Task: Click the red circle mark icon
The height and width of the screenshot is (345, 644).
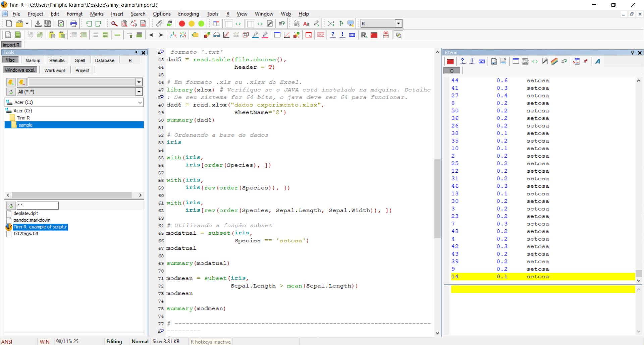Action: pos(182,23)
